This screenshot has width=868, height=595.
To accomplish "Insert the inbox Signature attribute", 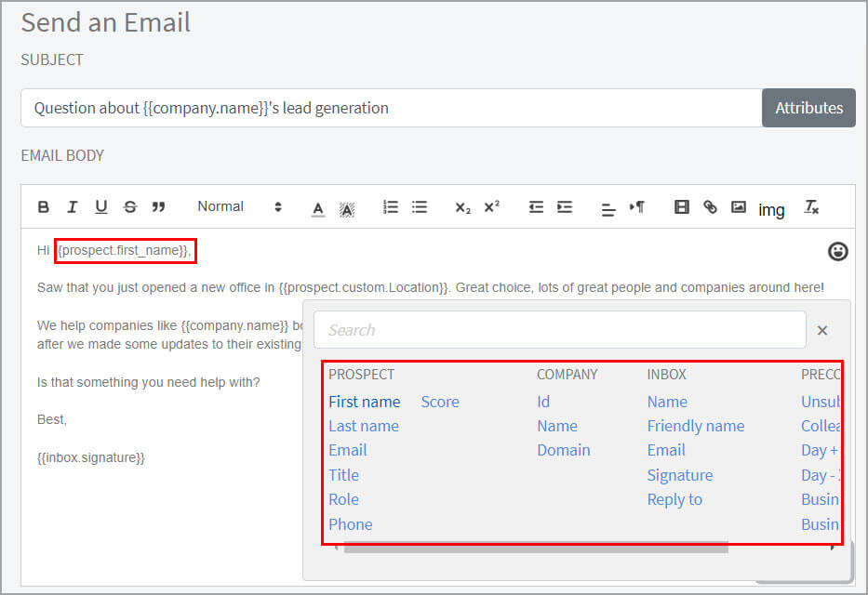I will click(x=679, y=475).
